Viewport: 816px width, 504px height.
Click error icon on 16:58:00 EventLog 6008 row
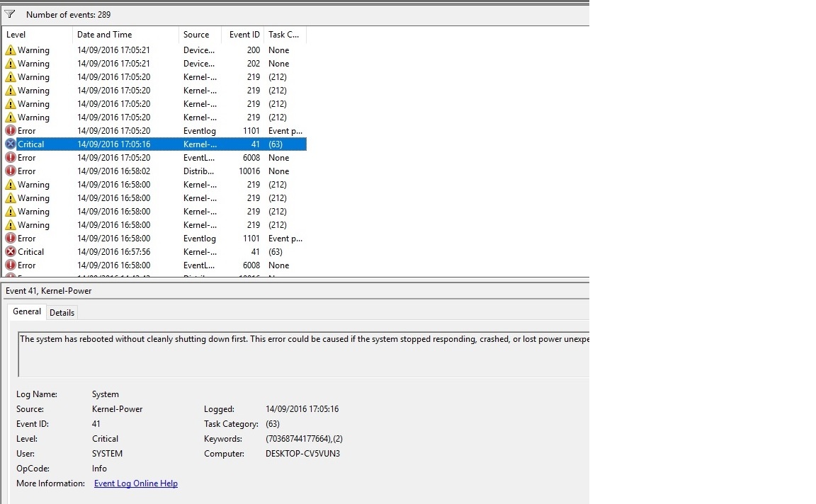[x=11, y=265]
